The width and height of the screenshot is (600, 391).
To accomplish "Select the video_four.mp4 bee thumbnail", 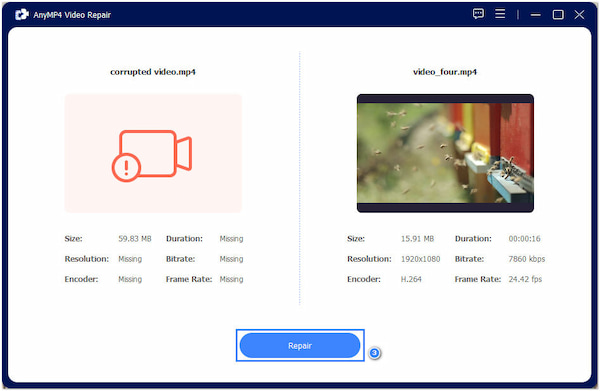I will point(445,153).
